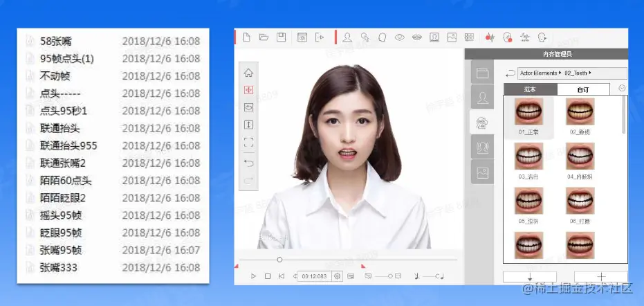This screenshot has width=644, height=306.
Task: Open the selected head elements tab
Action: pos(482,122)
